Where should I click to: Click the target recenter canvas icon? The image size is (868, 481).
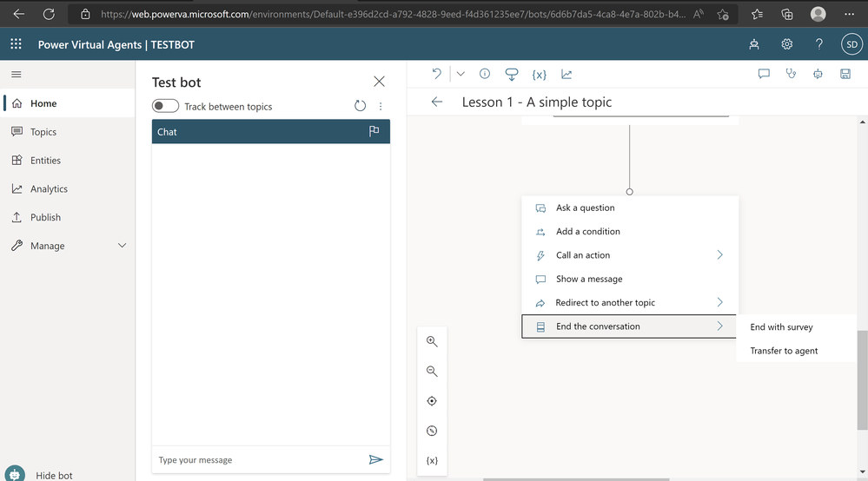[x=432, y=401]
